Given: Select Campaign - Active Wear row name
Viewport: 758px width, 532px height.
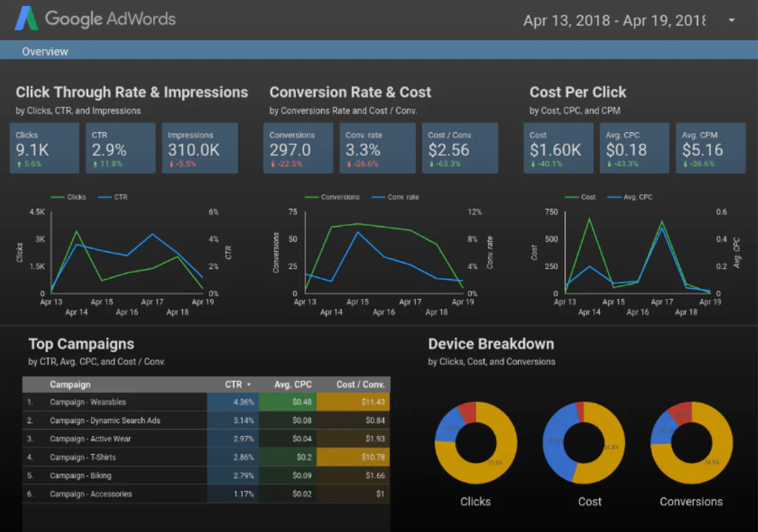Looking at the screenshot, I should click(90, 439).
